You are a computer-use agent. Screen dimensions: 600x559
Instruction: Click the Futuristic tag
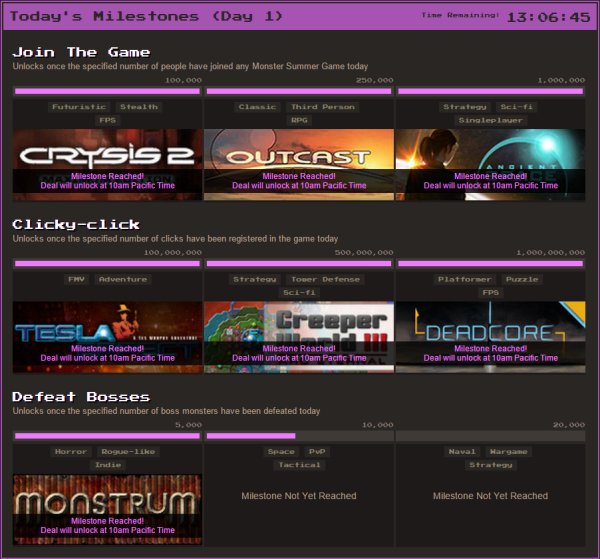(79, 107)
